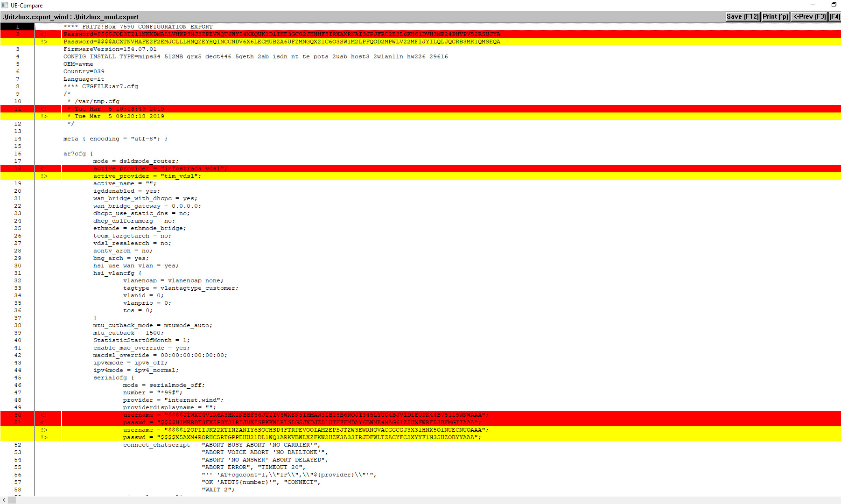Click the meta encoding utf-8 line

(x=116, y=139)
